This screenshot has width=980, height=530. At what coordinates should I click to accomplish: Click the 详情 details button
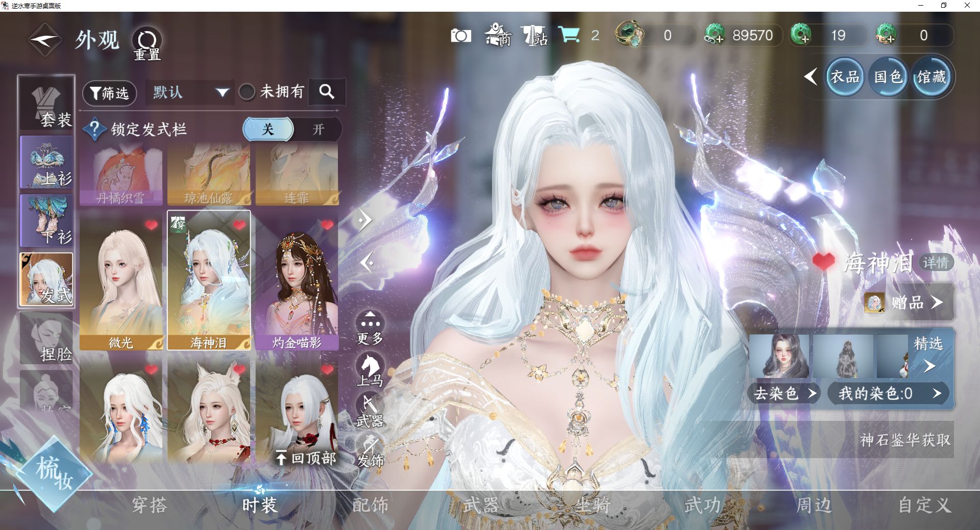[935, 263]
